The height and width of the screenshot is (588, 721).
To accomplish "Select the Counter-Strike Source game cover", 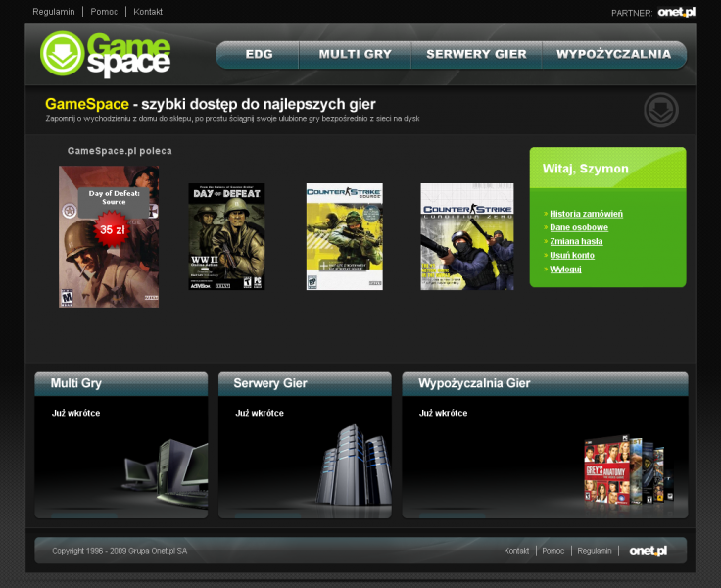I will (344, 236).
